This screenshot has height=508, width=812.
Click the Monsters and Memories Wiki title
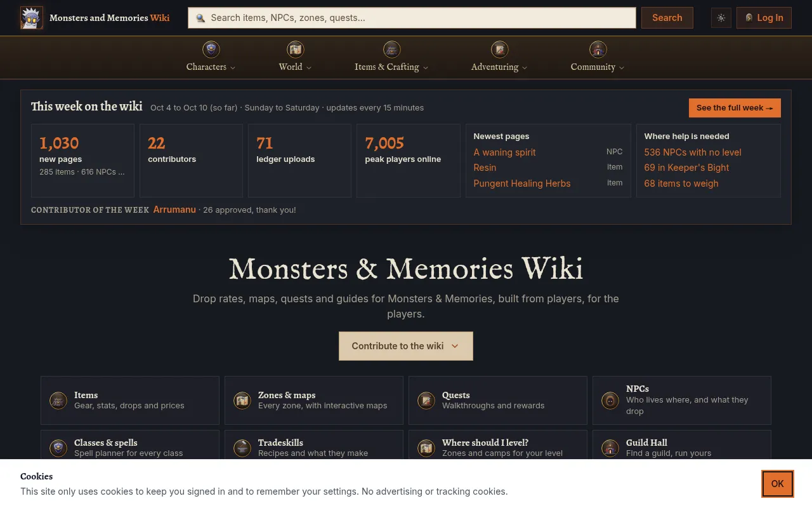pyautogui.click(x=109, y=18)
